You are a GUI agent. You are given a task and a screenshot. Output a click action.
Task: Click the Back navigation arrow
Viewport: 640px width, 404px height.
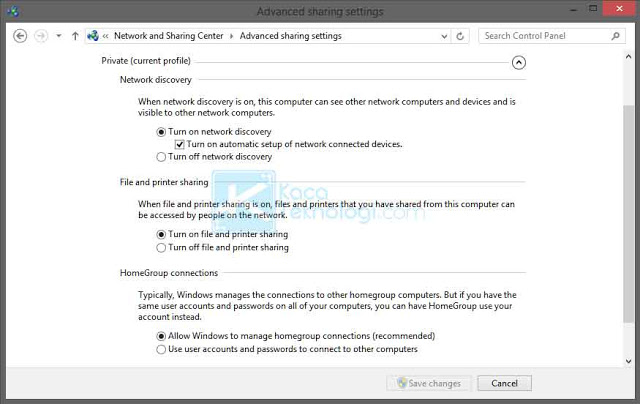20,36
